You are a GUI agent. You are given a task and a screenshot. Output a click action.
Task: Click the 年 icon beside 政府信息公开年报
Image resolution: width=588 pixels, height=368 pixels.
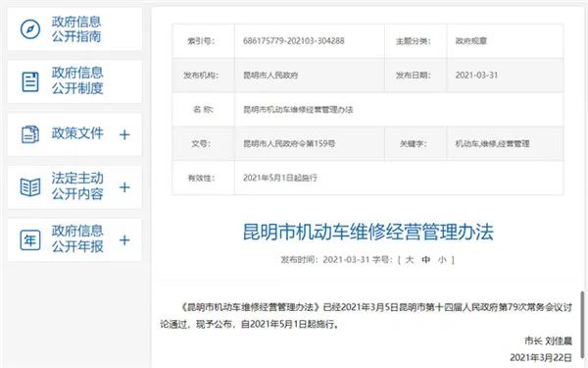click(30, 240)
